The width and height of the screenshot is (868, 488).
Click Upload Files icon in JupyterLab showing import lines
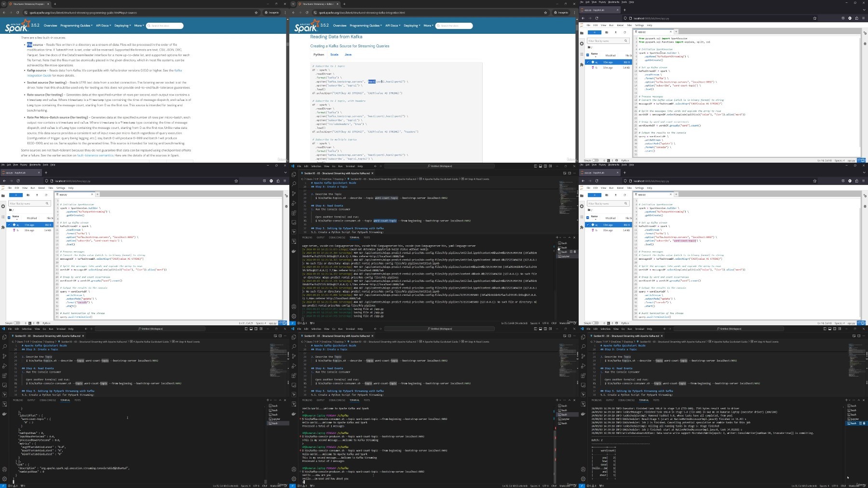616,32
